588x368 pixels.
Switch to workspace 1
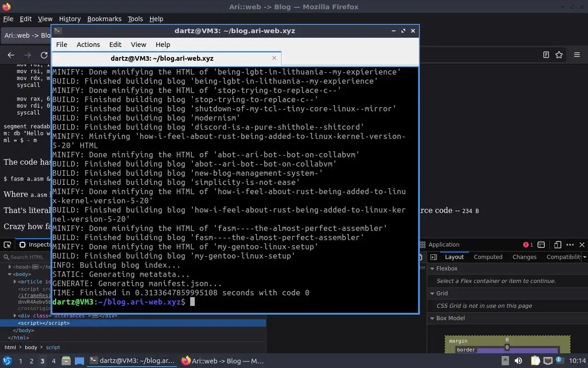tap(20, 361)
